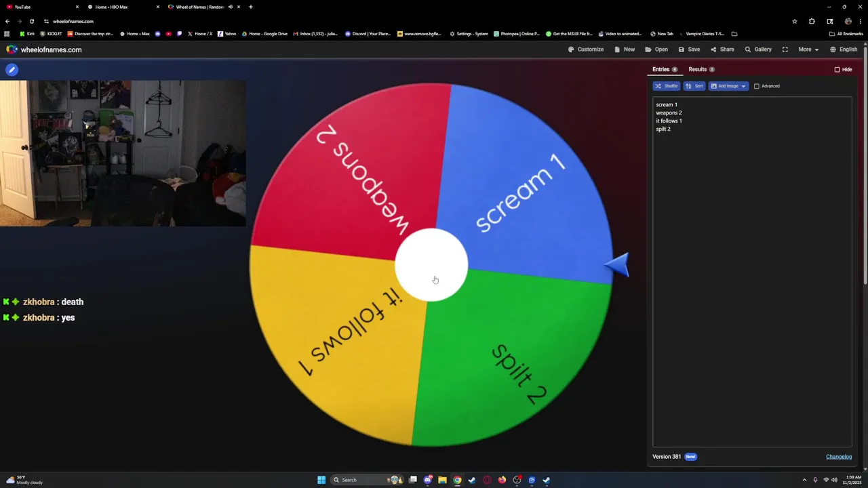Enable the Advanced checkbox
868x488 pixels.
(x=757, y=86)
